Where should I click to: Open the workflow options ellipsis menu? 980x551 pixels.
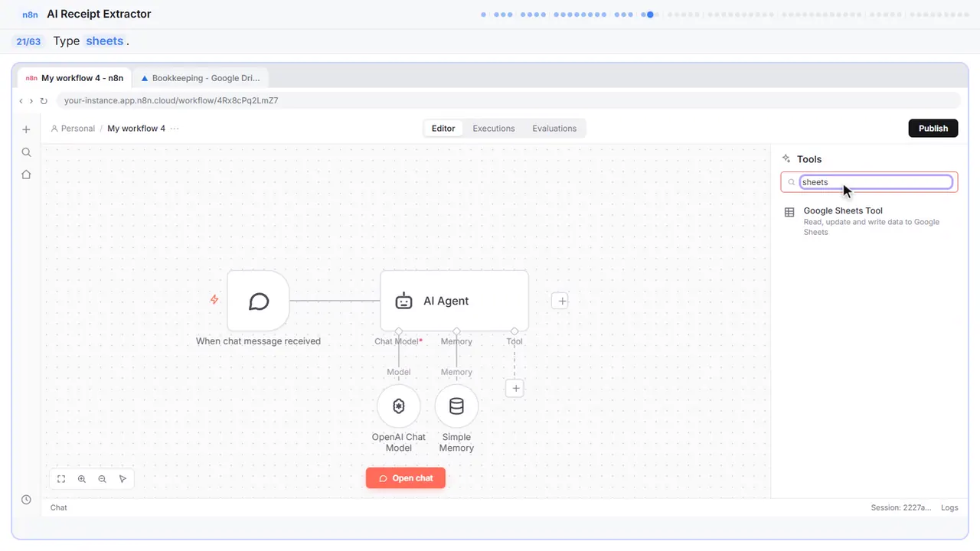point(175,129)
